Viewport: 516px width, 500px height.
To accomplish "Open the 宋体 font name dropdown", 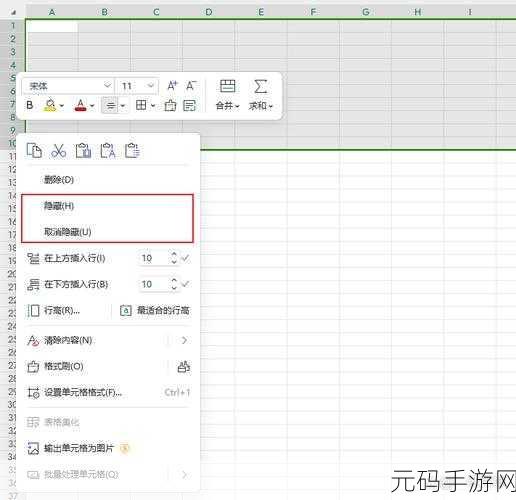I will 107,85.
